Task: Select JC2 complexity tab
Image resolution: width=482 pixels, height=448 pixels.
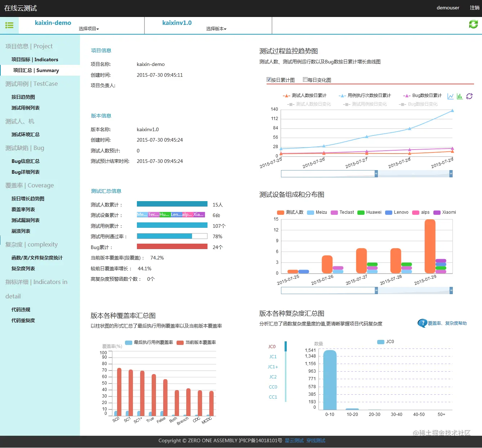Action: [x=273, y=377]
